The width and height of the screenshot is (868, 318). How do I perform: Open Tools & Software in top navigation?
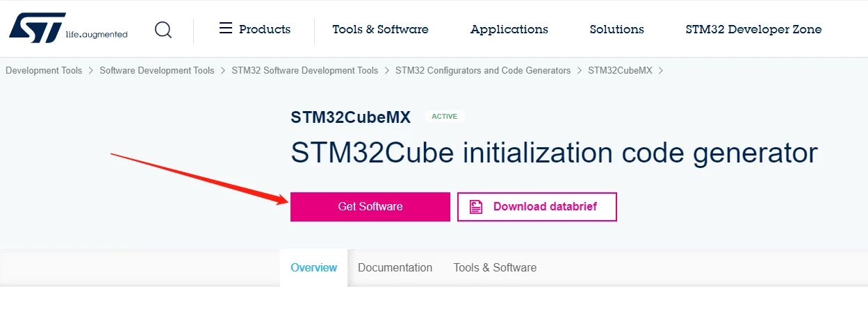(380, 29)
